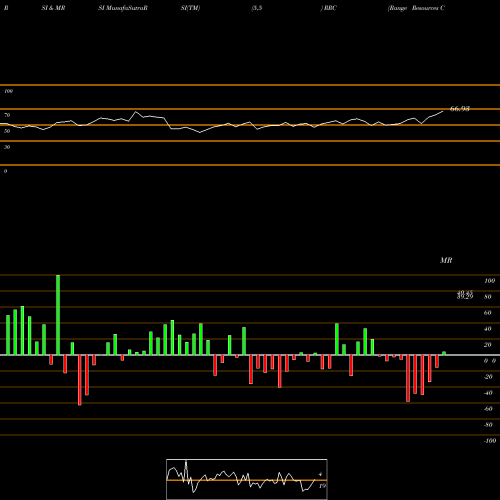Click the -20 label on MR axis
This screenshot has height=500, width=500.
click(x=488, y=377)
